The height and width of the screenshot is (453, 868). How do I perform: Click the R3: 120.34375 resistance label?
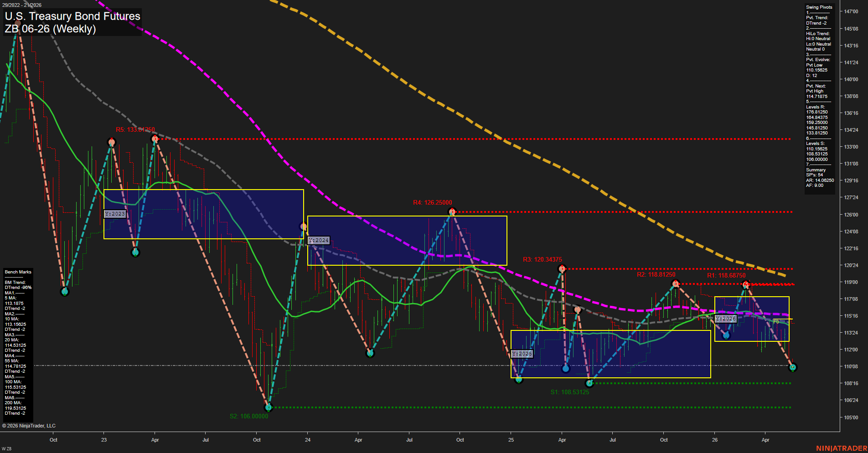[x=542, y=260]
